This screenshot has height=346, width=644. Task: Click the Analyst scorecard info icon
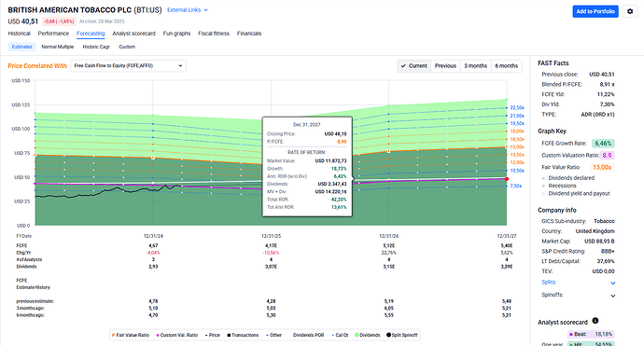click(595, 321)
